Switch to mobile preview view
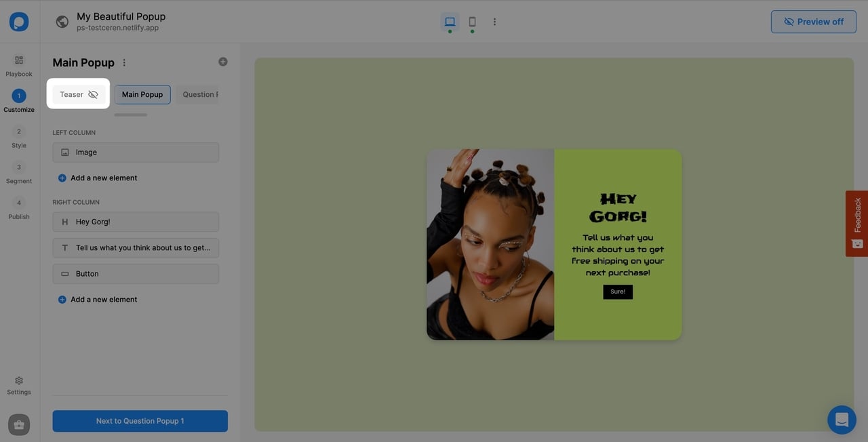 point(472,21)
